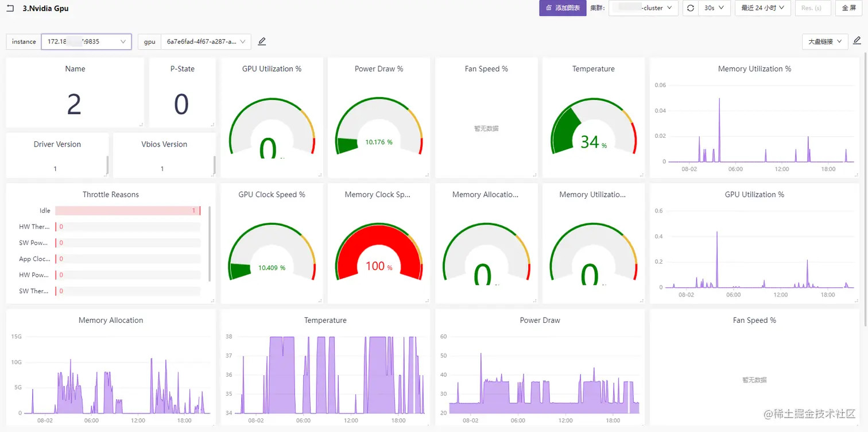Open the gpu UUID dropdown
Image resolution: width=868 pixels, height=432 pixels.
coord(206,41)
